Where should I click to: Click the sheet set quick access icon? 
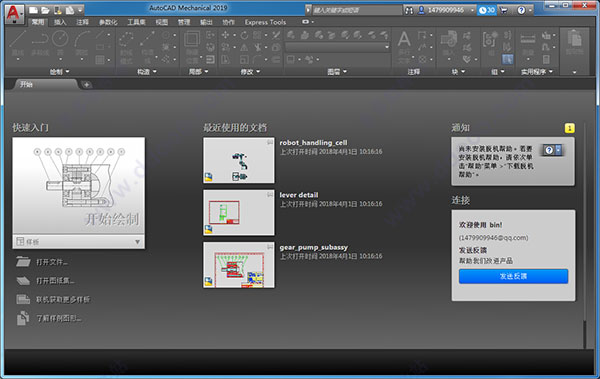pyautogui.click(x=69, y=10)
